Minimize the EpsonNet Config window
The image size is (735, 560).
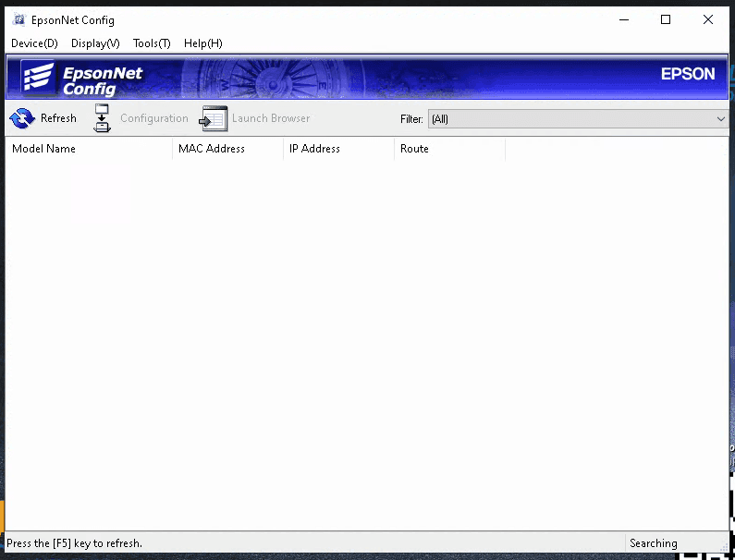[x=624, y=19]
